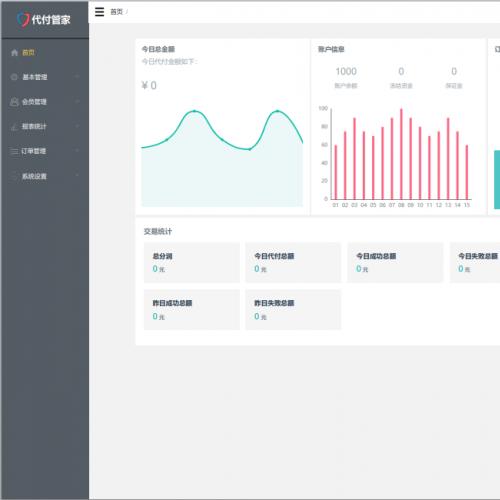Click the red bar labeled 03
Image resolution: width=500 pixels, height=500 pixels.
point(354,159)
